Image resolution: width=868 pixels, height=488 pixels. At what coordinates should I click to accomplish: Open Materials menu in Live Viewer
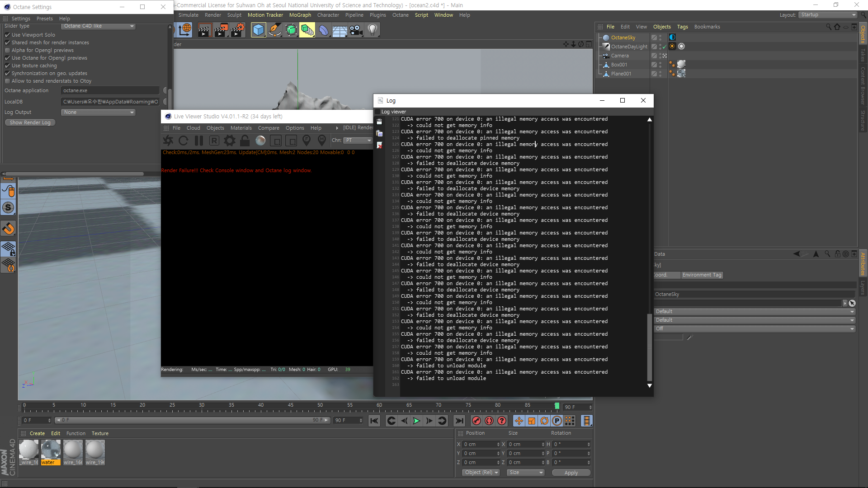[241, 128]
